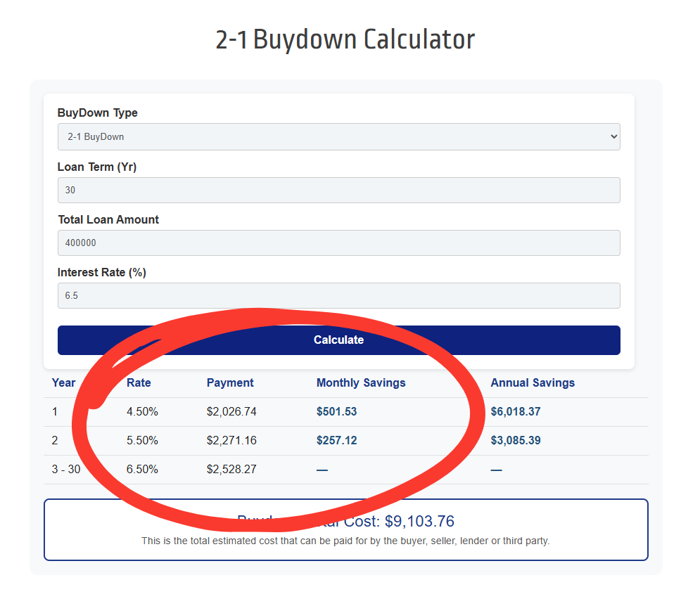Click the $501.53 monthly savings value
This screenshot has width=700, height=599.
pyautogui.click(x=336, y=411)
